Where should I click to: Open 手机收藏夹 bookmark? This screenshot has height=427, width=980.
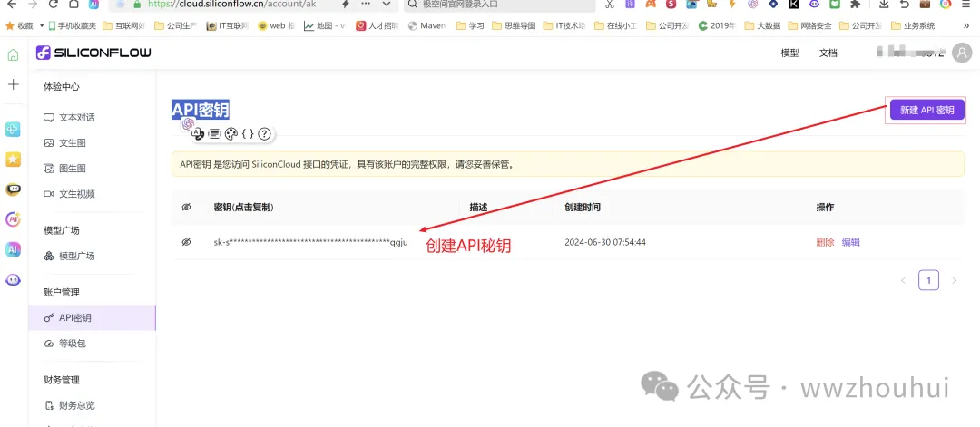point(72,26)
